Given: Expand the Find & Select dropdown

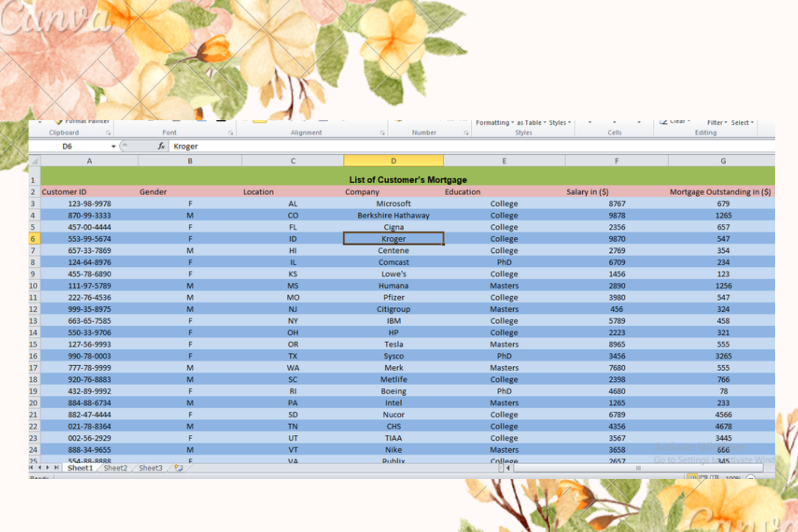Looking at the screenshot, I should tap(742, 123).
